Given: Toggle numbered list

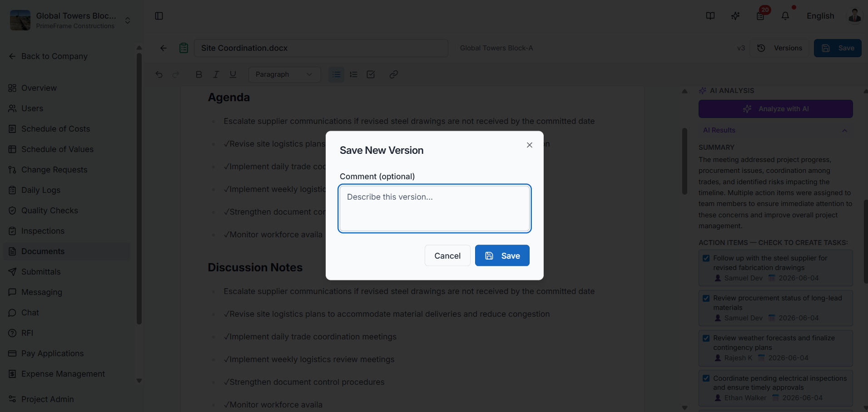Looking at the screenshot, I should click(x=353, y=74).
